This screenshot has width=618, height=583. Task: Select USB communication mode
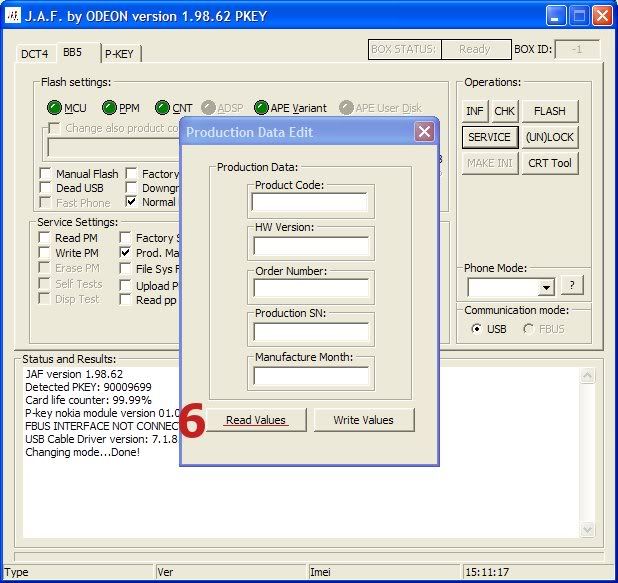pyautogui.click(x=477, y=328)
